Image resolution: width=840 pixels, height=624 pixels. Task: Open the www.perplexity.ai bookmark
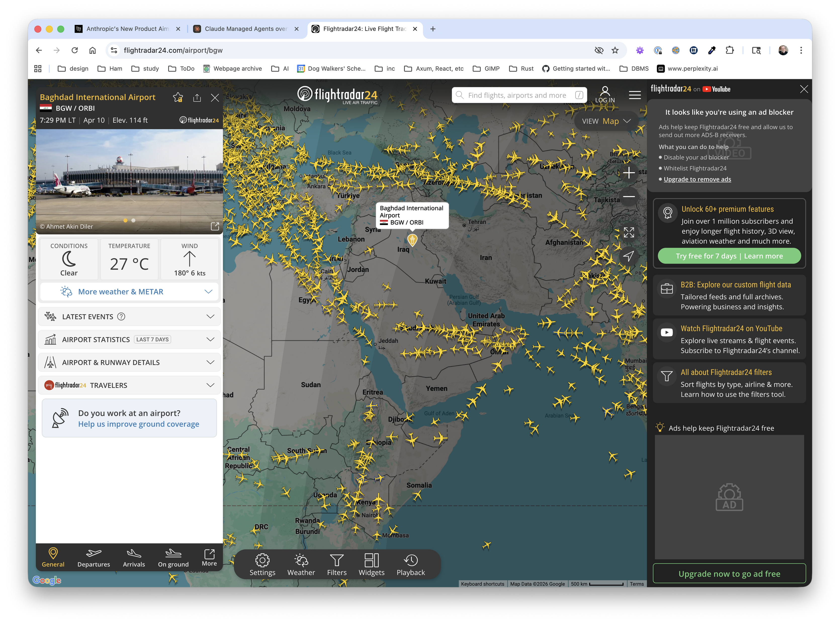tap(687, 68)
